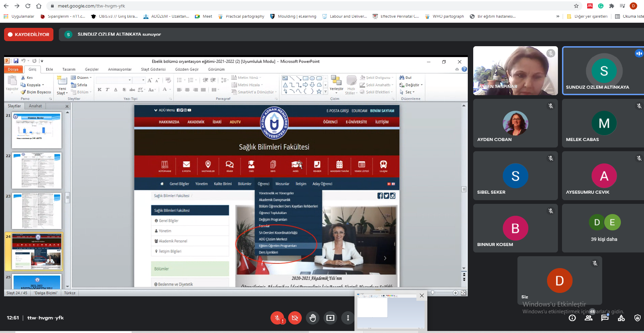The height and width of the screenshot is (333, 644).
Task: Select the Tasarım ribbon tab in PowerPoint
Action: pos(69,69)
